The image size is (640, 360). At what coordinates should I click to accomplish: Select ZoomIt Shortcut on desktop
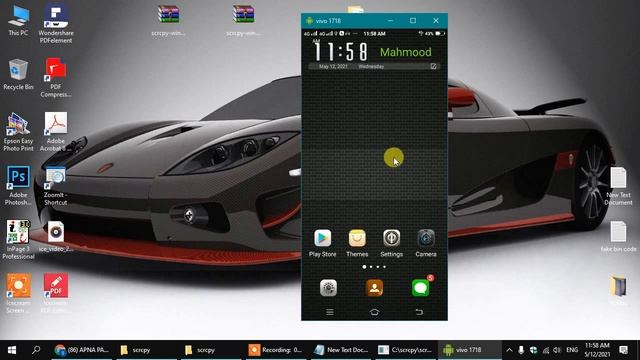[56, 186]
